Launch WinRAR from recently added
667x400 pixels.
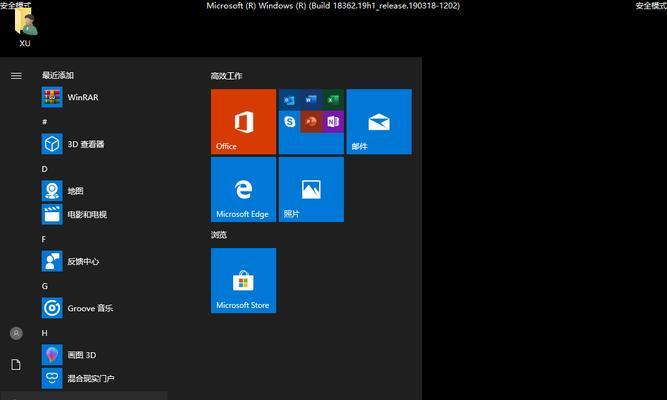pos(103,97)
